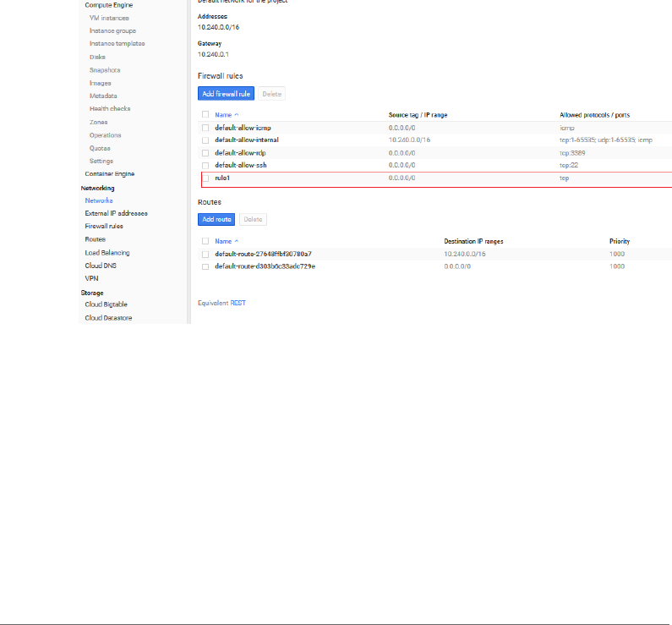Check the rule1 firewall rule checkbox
Image resolution: width=672 pixels, height=625 pixels.
(205, 178)
